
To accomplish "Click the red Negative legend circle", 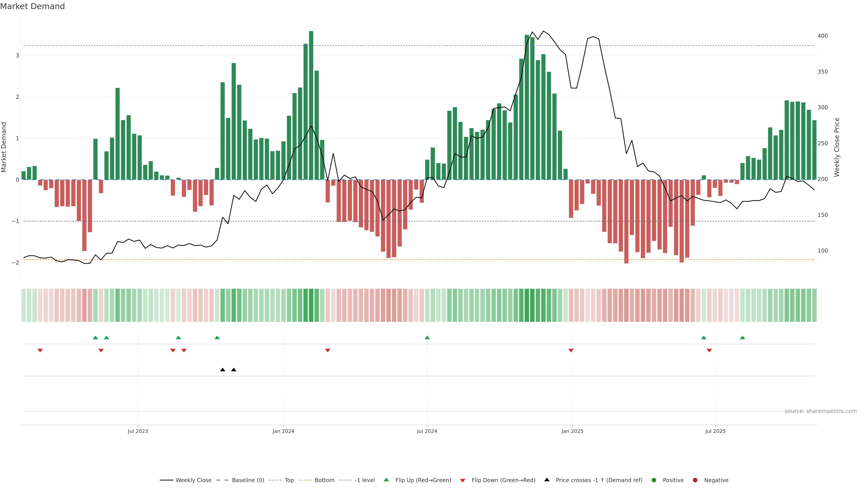I will (695, 480).
